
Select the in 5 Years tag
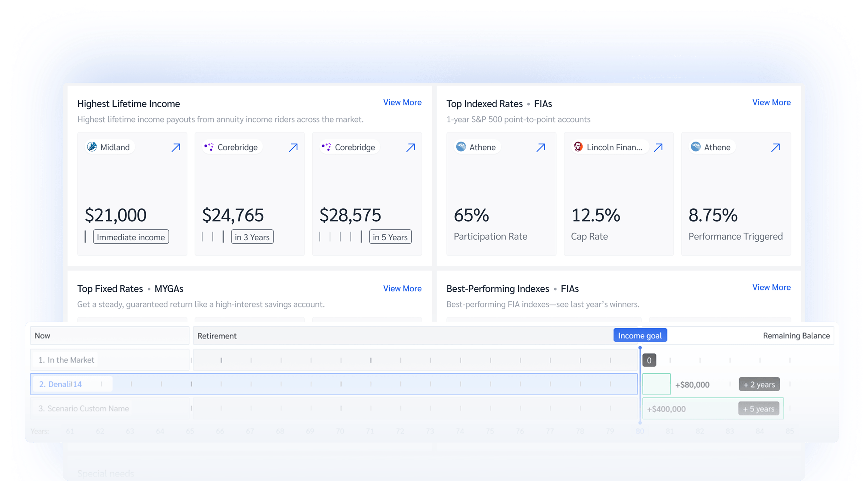(390, 237)
